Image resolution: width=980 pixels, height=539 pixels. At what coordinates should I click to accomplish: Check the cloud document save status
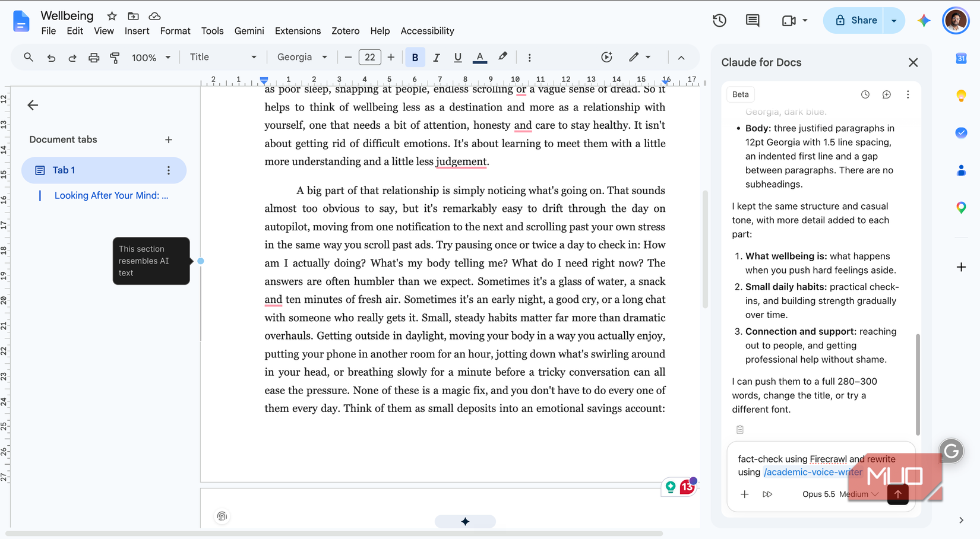tap(154, 16)
